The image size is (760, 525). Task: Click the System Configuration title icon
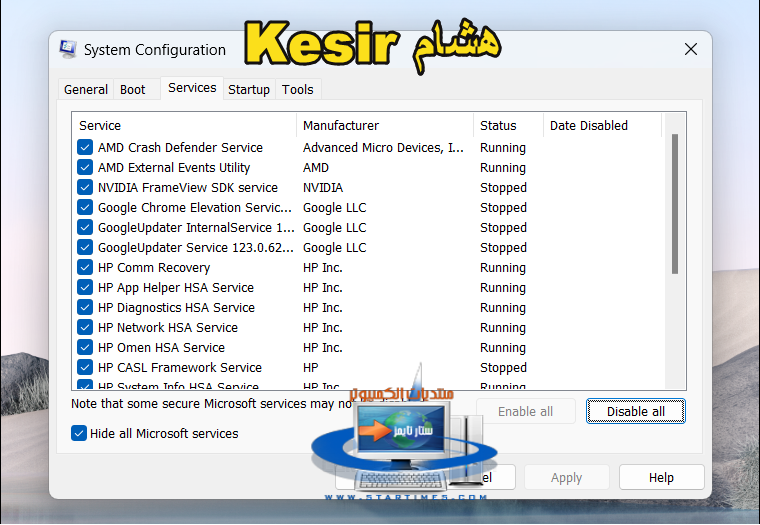pos(68,49)
